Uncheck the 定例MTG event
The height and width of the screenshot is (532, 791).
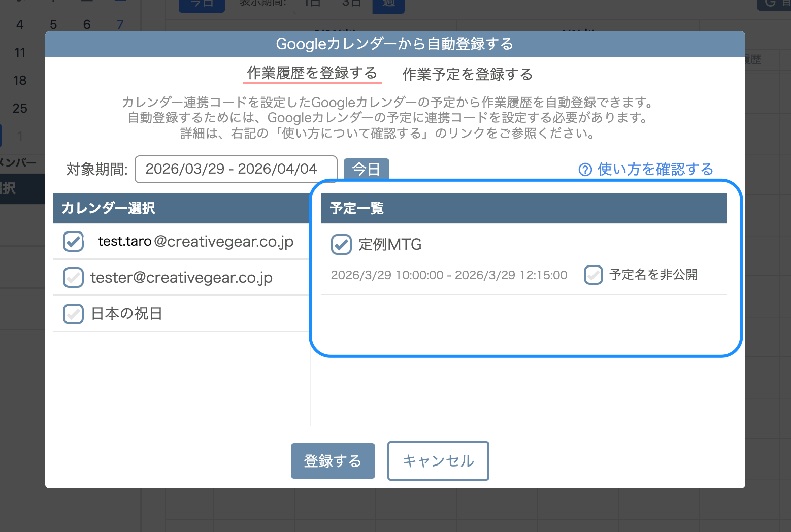point(341,244)
